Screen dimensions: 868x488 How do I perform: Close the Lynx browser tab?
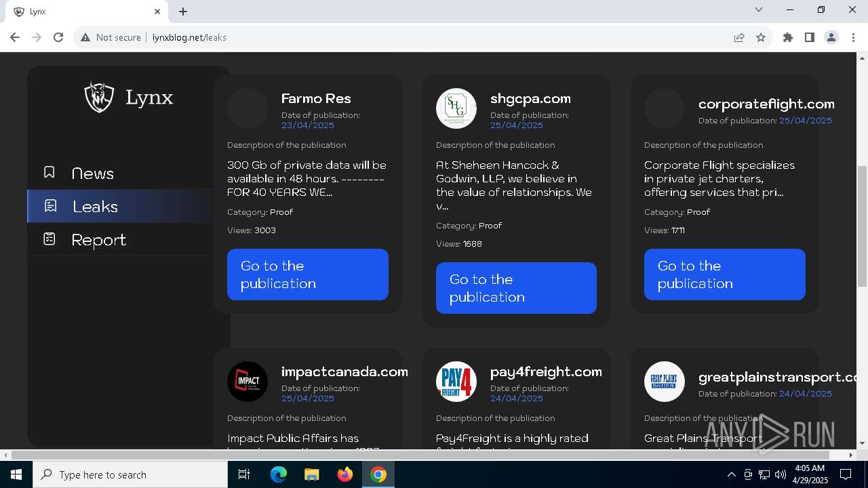click(157, 12)
